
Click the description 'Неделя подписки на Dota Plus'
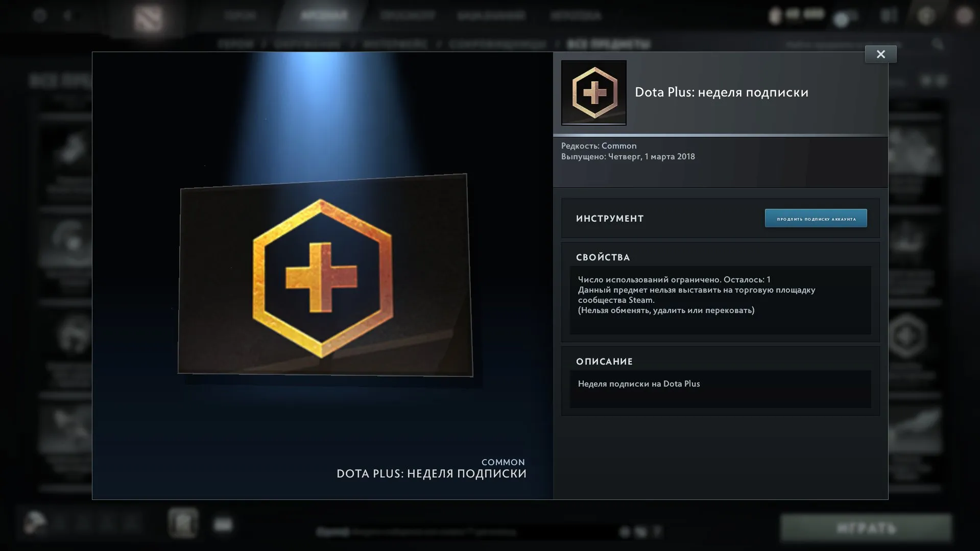coord(639,384)
